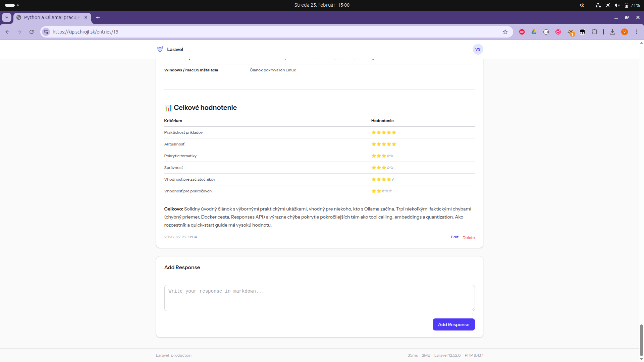
Task: Click the browser forward arrow
Action: (x=19, y=32)
